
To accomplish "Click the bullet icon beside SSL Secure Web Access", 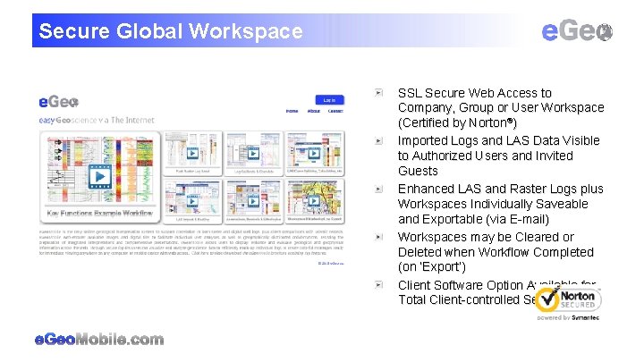I will (378, 93).
